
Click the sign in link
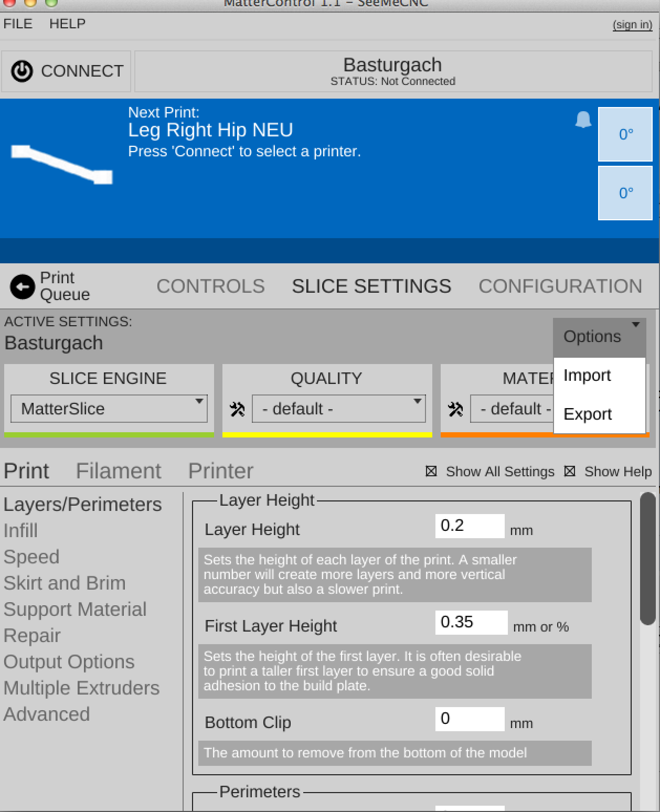click(x=632, y=25)
